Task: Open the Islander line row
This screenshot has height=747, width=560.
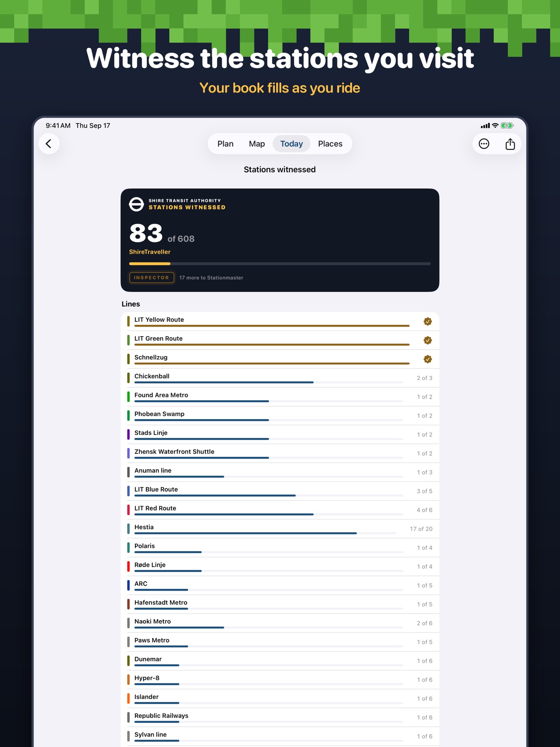Action: click(280, 699)
